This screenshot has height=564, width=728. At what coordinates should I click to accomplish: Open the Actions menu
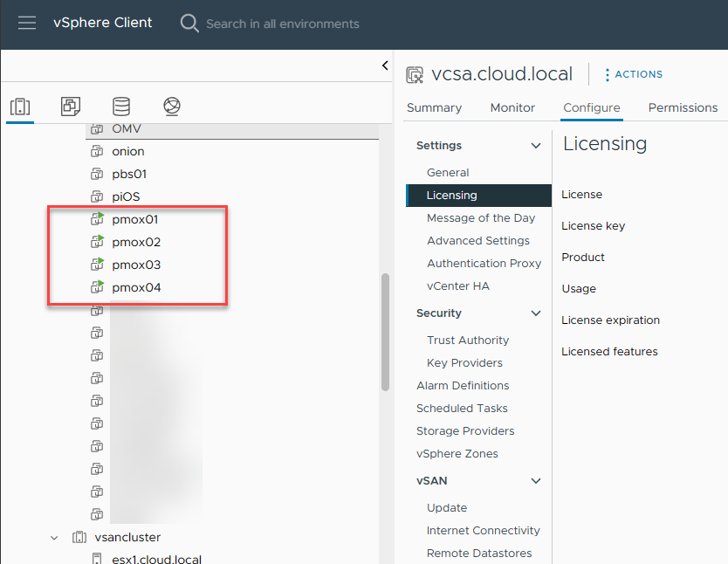pos(634,74)
